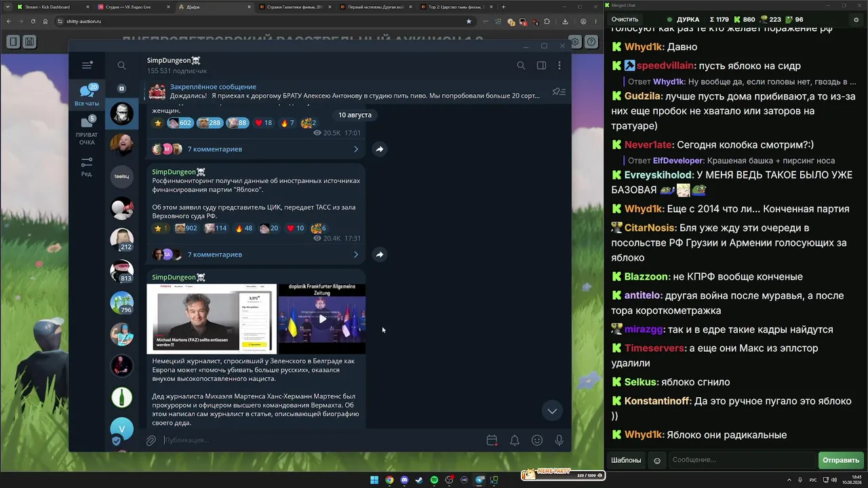Viewport: 868px width, 488px height.
Task: Start voice recording with the microphone icon
Action: pyautogui.click(x=559, y=441)
